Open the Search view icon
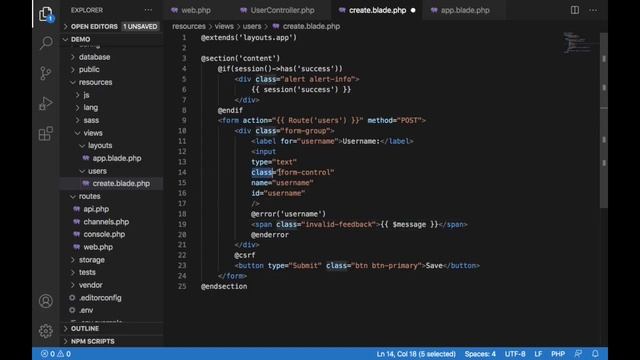The height and width of the screenshot is (360, 640). tap(46, 42)
